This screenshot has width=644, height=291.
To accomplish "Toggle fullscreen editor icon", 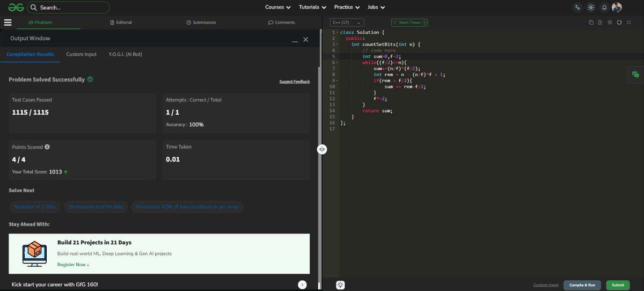I will [x=628, y=23].
